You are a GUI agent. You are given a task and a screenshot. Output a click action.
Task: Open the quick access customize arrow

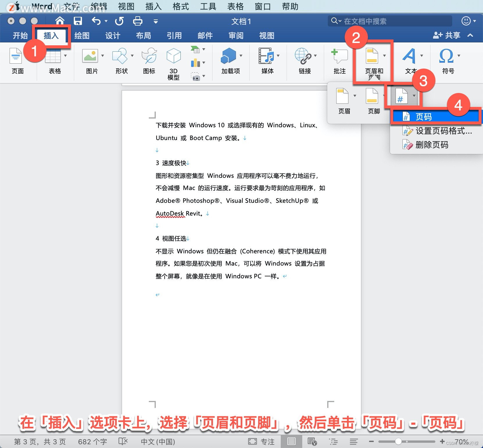point(156,21)
